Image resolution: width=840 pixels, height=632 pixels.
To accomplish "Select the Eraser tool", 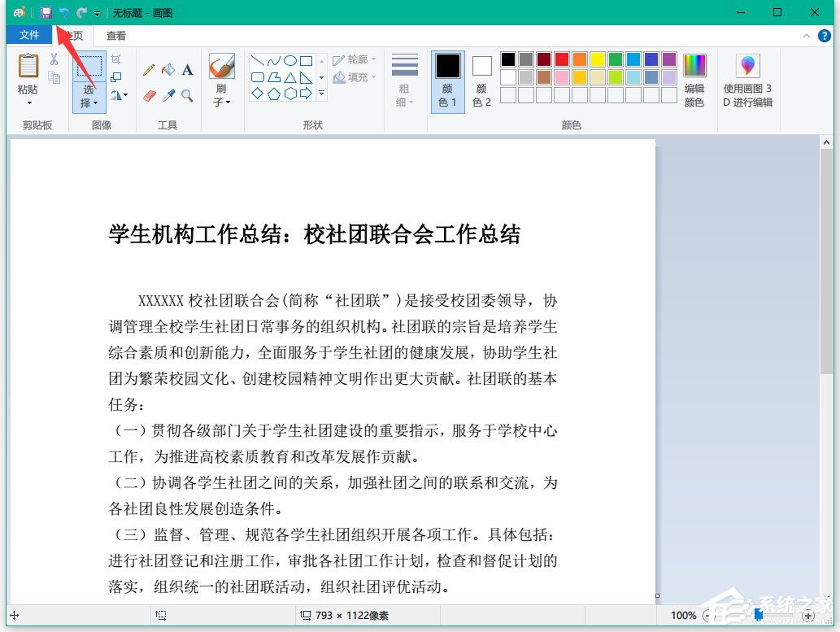I will click(x=150, y=94).
